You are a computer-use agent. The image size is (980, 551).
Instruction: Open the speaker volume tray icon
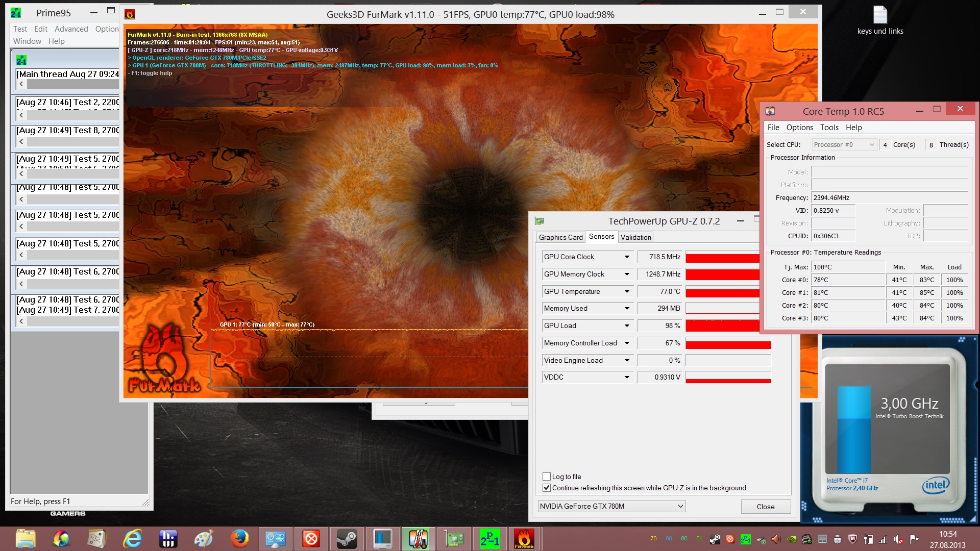[x=776, y=539]
